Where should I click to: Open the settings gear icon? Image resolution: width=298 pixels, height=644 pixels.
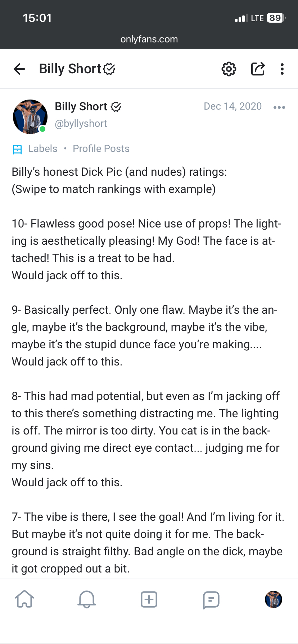229,69
